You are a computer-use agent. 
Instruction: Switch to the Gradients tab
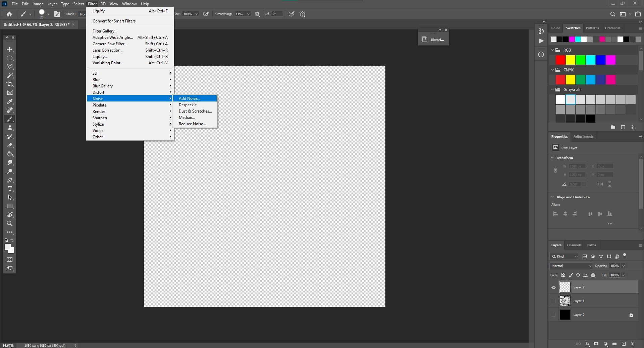(612, 28)
